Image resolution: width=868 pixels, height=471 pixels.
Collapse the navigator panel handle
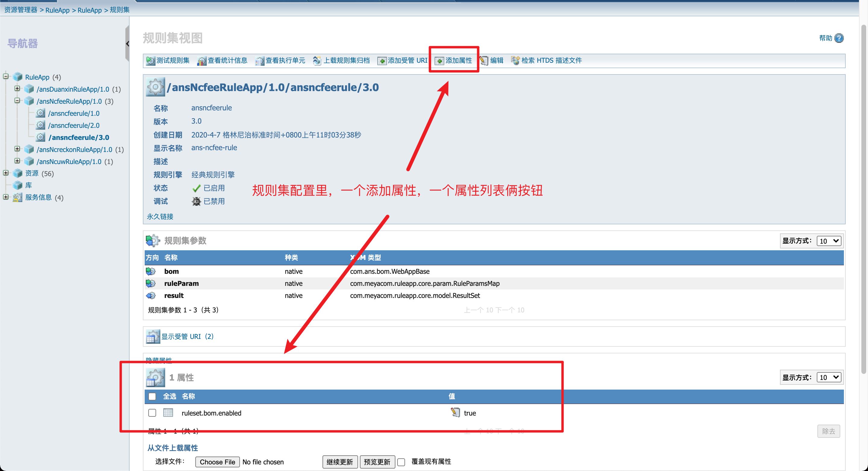pos(127,44)
